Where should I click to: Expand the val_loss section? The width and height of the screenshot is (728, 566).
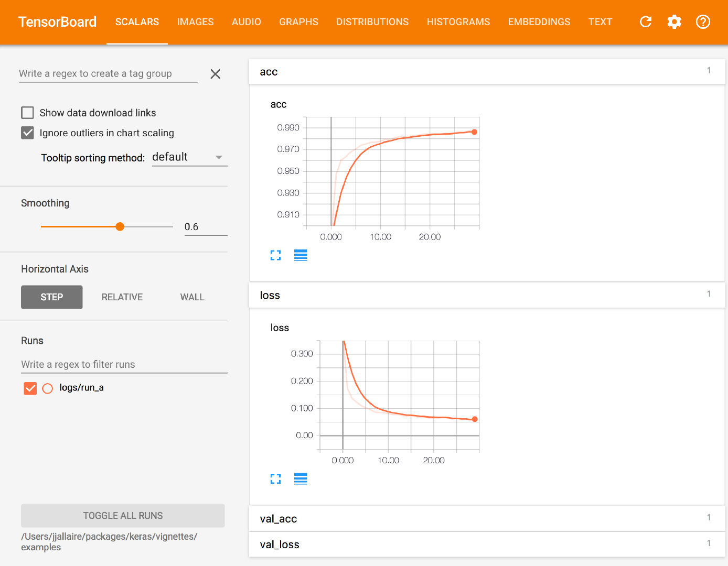(x=487, y=545)
